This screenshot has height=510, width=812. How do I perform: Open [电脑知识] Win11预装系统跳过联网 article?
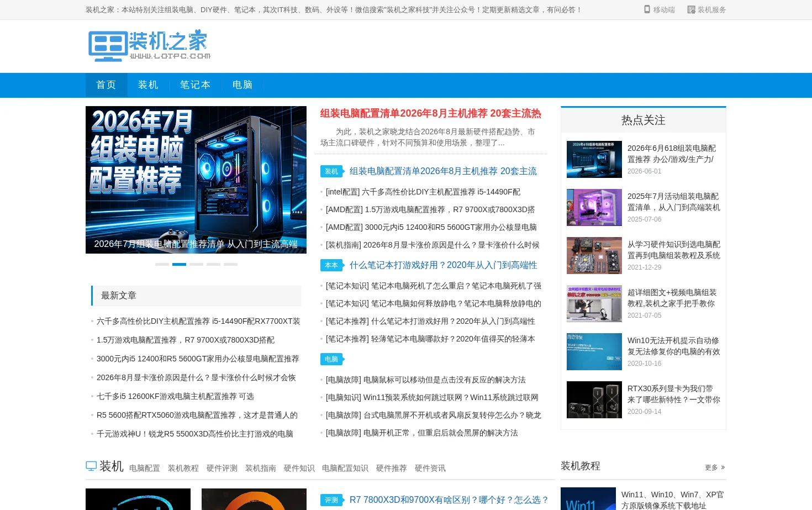(x=432, y=397)
